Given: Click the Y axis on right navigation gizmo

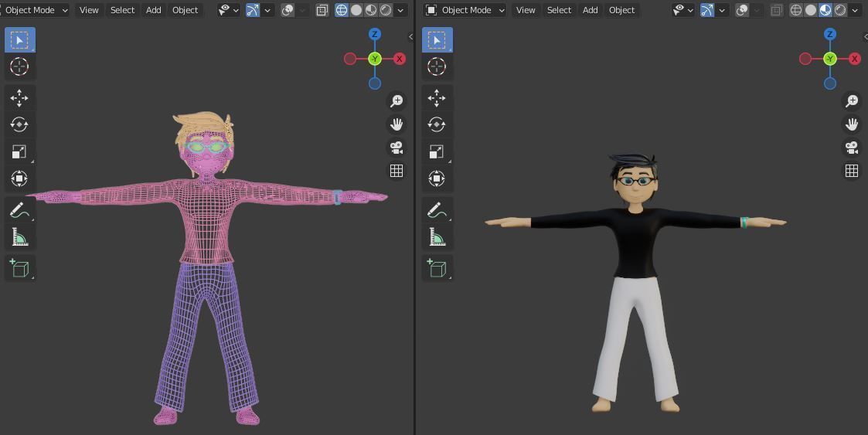Looking at the screenshot, I should (830, 59).
